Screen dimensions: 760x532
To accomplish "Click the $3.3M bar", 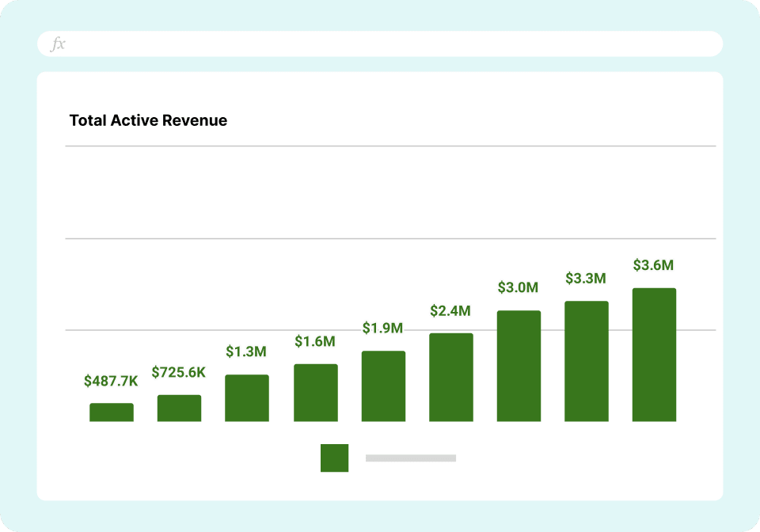I will (587, 361).
